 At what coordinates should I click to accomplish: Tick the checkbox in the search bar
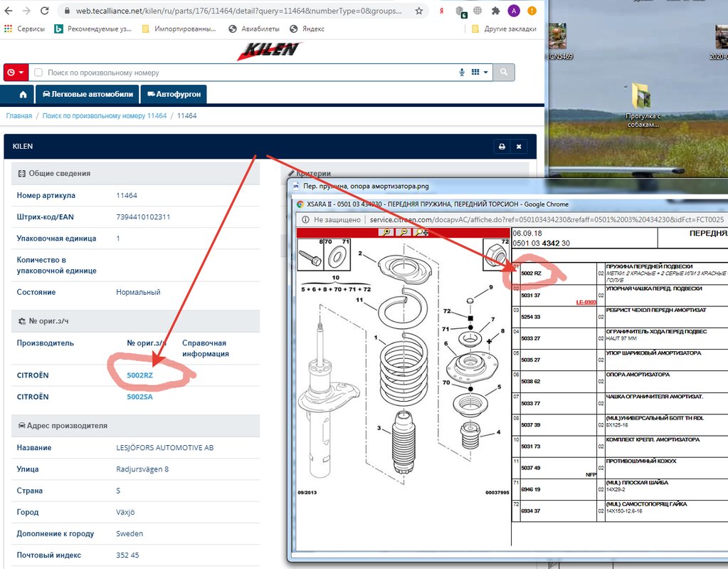tap(38, 73)
